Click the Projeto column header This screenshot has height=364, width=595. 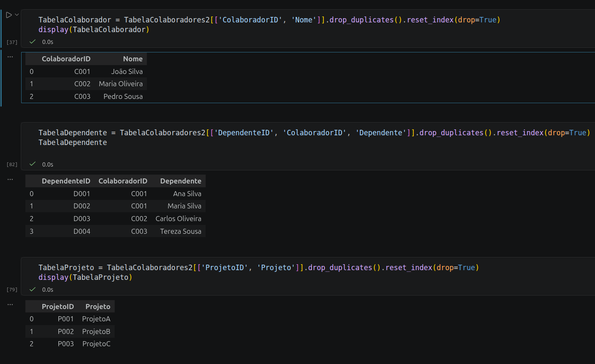[x=98, y=307]
